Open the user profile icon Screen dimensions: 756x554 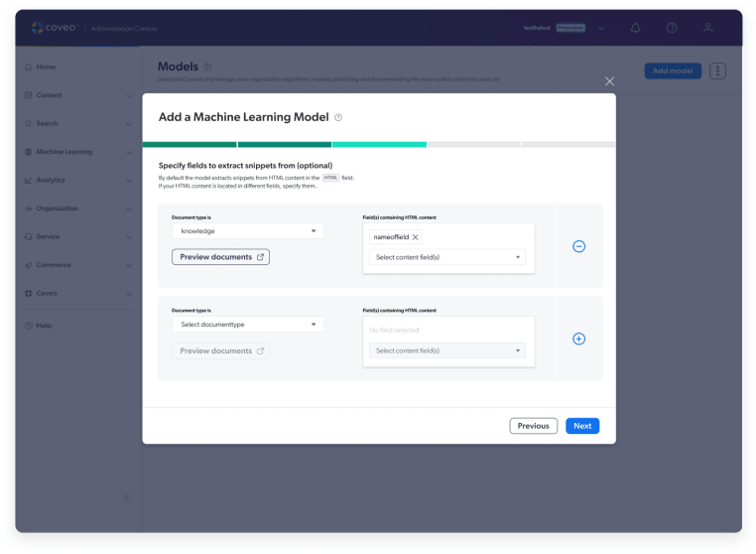pos(708,28)
